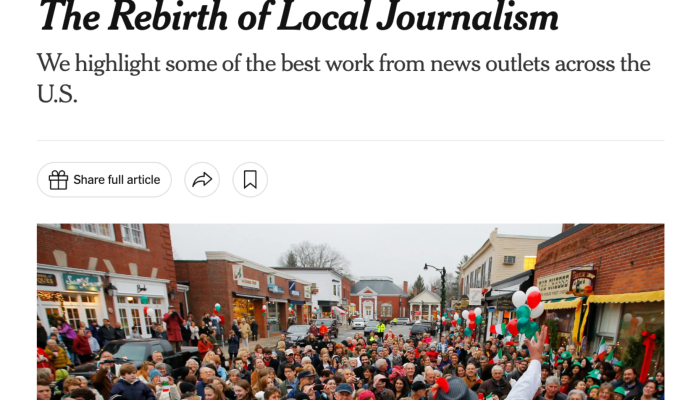This screenshot has height=400, width=680.
Task: Click the "U.S." text ending the summary
Action: click(x=57, y=94)
